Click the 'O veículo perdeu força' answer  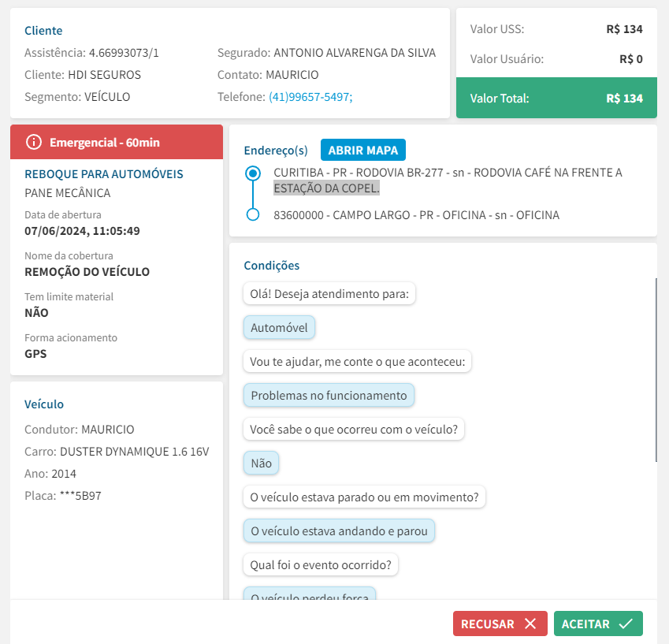point(309,595)
